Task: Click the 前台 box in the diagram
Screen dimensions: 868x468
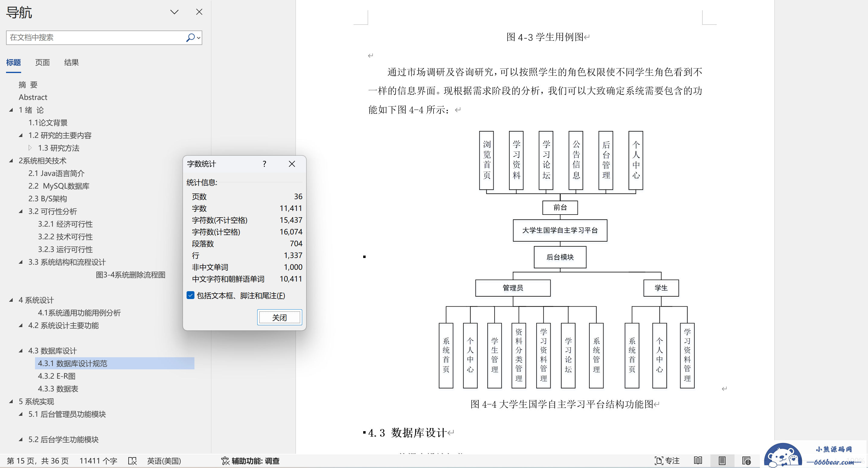Action: (x=560, y=207)
